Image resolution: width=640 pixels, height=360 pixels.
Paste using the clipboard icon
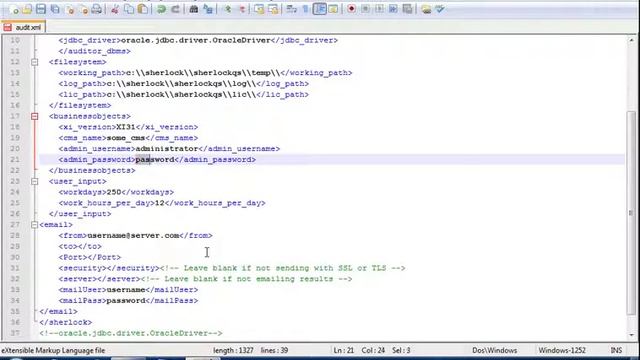[x=143, y=9]
